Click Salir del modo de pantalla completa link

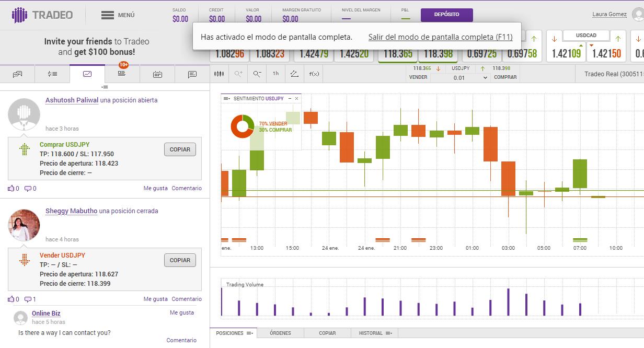[441, 38]
